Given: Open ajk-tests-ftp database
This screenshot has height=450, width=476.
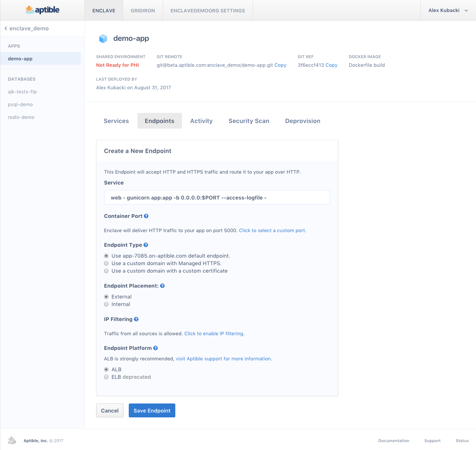Looking at the screenshot, I should [23, 92].
